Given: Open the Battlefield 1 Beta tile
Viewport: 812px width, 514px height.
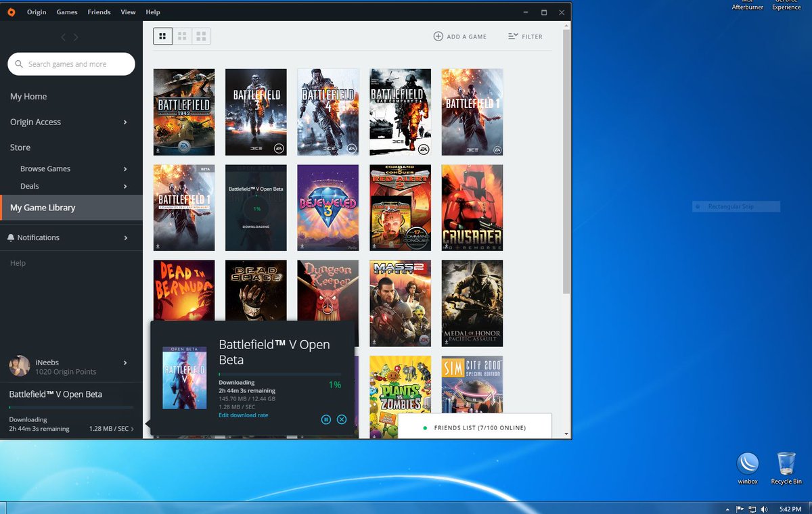Looking at the screenshot, I should click(184, 208).
